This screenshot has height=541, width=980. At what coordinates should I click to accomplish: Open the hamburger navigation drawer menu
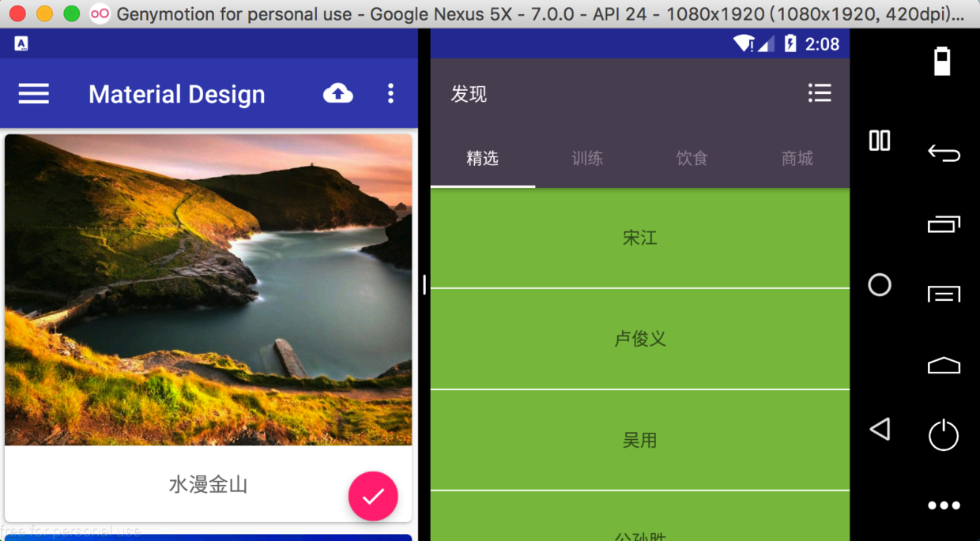point(34,94)
